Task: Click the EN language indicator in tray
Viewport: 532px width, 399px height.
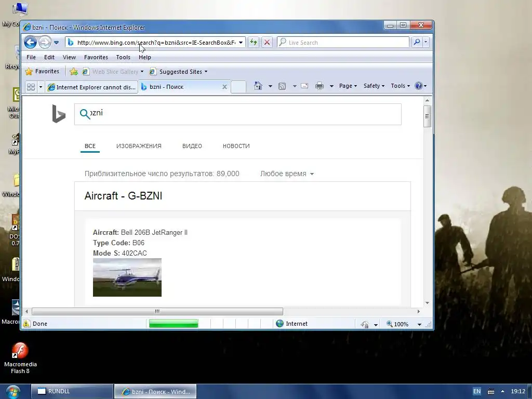Action: tap(477, 392)
